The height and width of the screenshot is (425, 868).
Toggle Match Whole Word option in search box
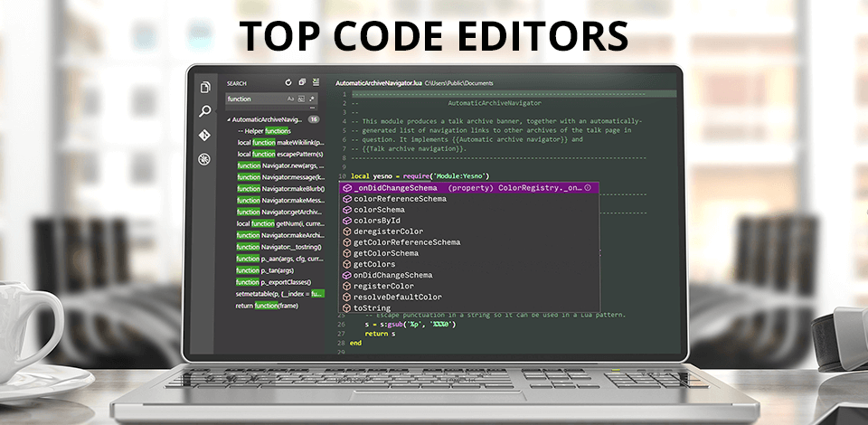pos(301,99)
